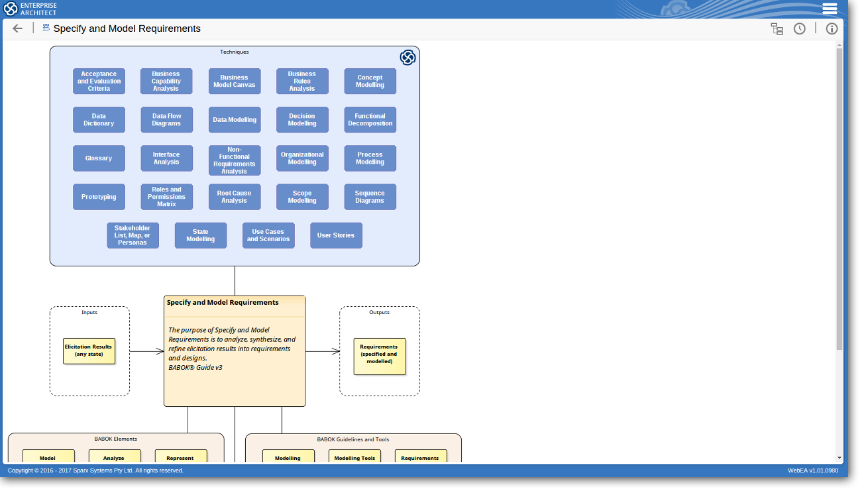
Task: Open the Modelling Tools guideline element
Action: 354,457
